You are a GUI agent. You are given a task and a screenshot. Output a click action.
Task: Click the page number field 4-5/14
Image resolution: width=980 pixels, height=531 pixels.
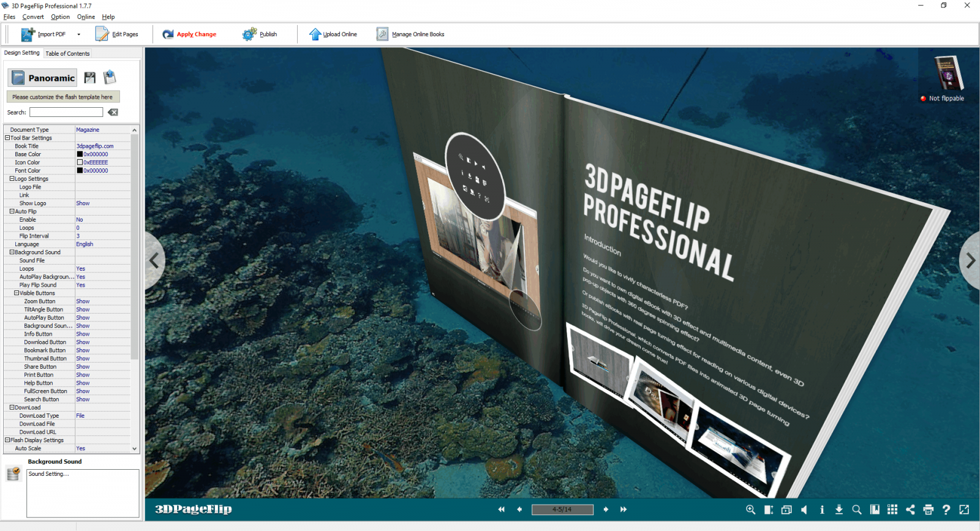click(562, 510)
